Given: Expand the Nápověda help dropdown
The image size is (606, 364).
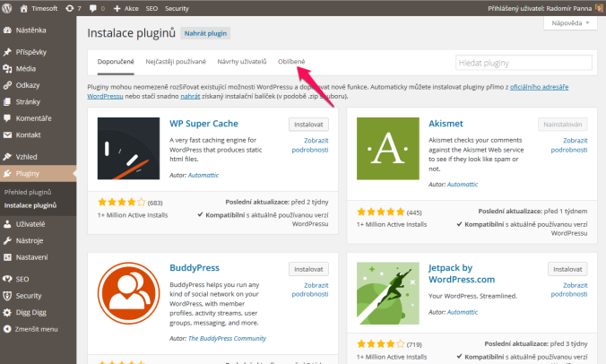Looking at the screenshot, I should [570, 23].
